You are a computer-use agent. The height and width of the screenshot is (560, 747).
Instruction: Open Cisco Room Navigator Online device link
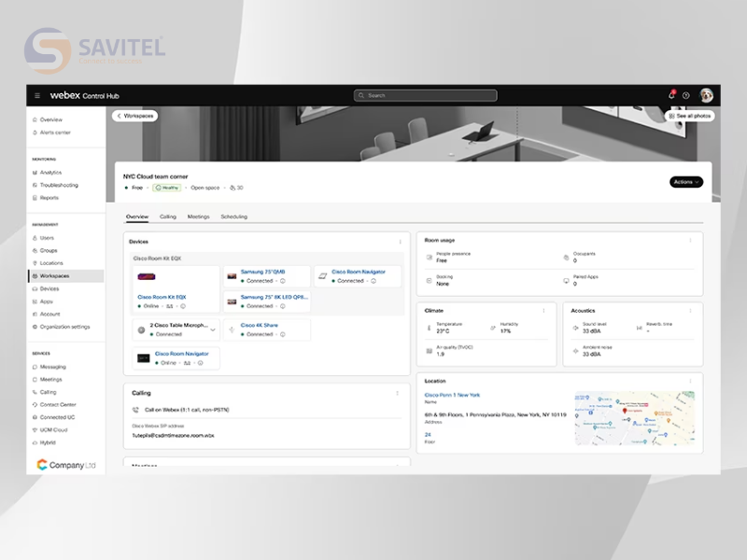pyautogui.click(x=182, y=354)
